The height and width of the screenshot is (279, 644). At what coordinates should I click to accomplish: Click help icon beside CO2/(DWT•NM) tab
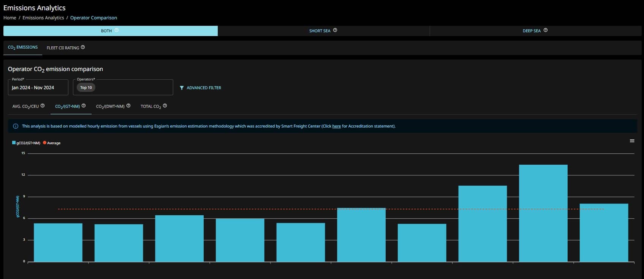click(128, 106)
